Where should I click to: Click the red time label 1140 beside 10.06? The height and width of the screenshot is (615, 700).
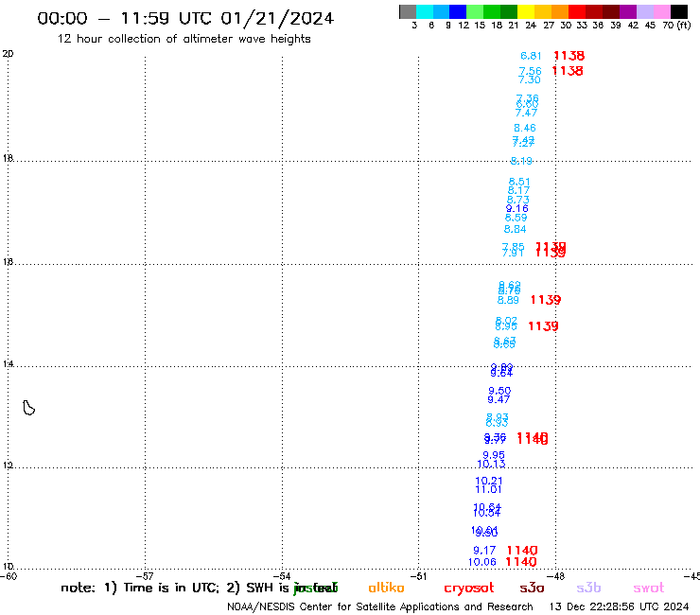pos(521,562)
